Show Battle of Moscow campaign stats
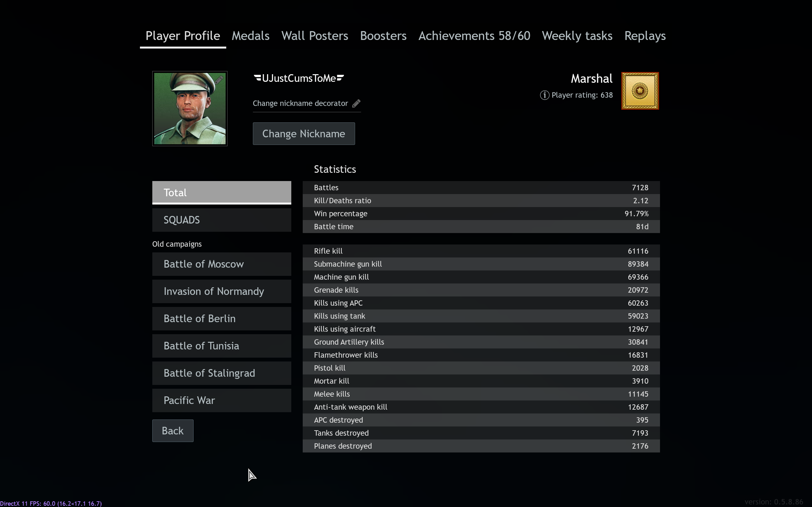 coord(221,264)
